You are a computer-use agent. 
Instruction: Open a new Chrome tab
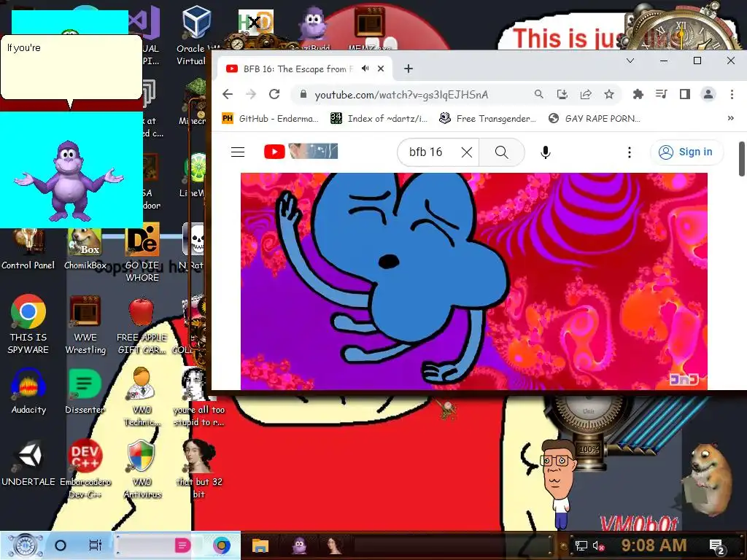point(409,69)
